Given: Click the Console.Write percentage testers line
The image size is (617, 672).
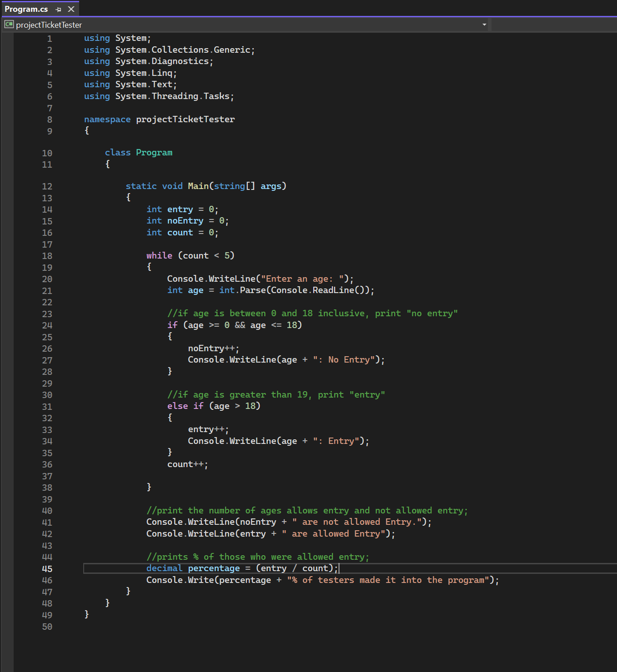Looking at the screenshot, I should click(x=322, y=580).
